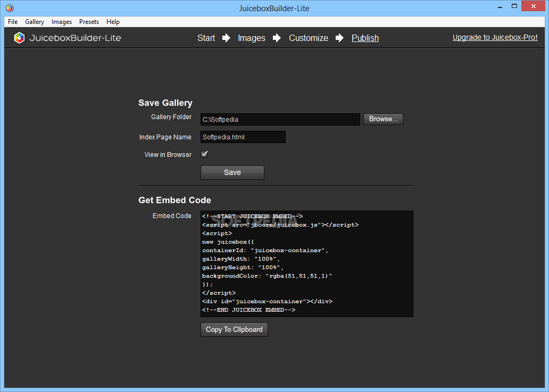Click the 'backgroundColor' code line
Image resolution: width=549 pixels, height=392 pixels.
(x=267, y=276)
